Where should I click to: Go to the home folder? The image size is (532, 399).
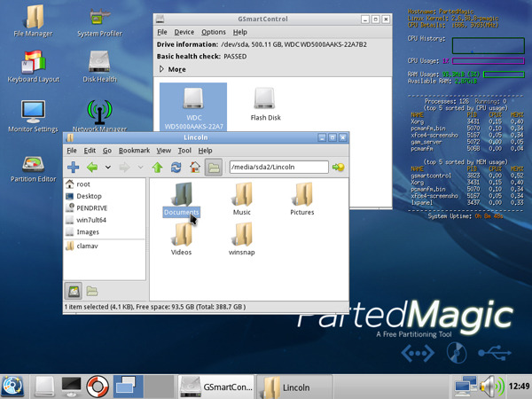[193, 167]
